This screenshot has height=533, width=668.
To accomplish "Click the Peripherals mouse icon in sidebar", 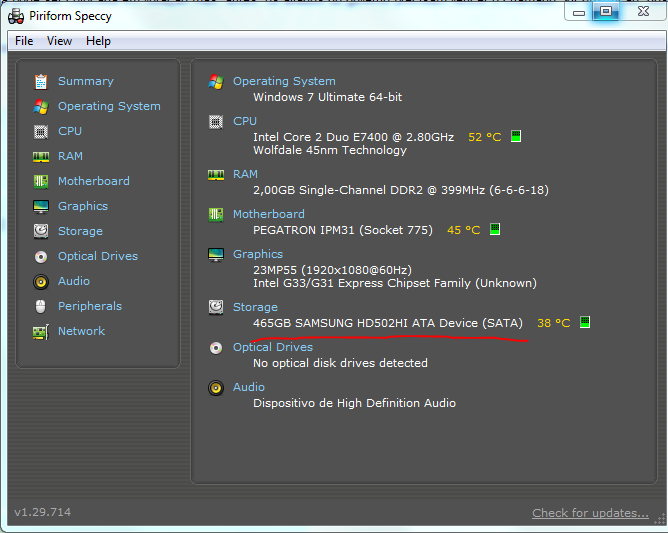I will click(41, 306).
